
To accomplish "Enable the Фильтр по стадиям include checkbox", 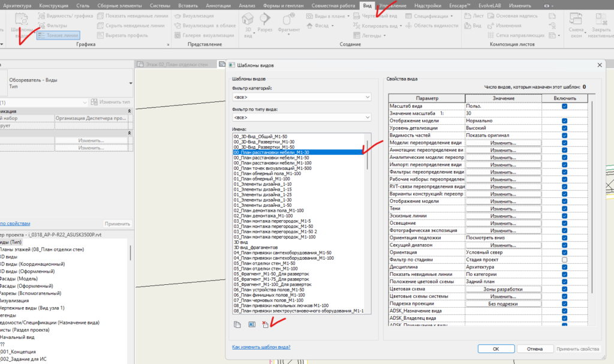I will pos(564,259).
